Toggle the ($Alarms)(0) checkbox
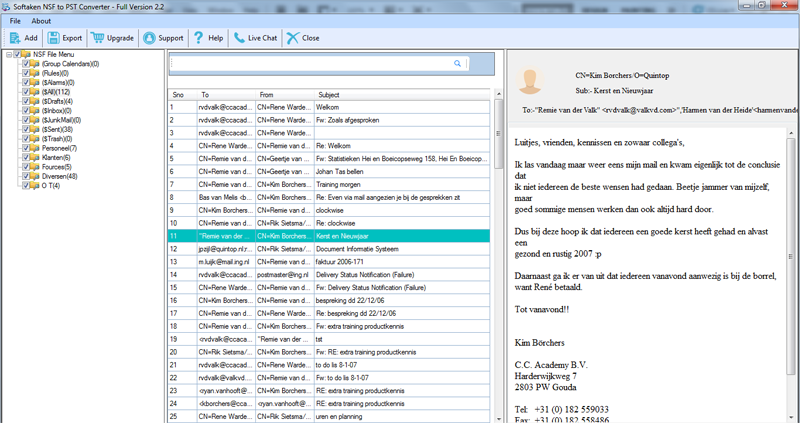This screenshot has width=800, height=423. tap(26, 82)
